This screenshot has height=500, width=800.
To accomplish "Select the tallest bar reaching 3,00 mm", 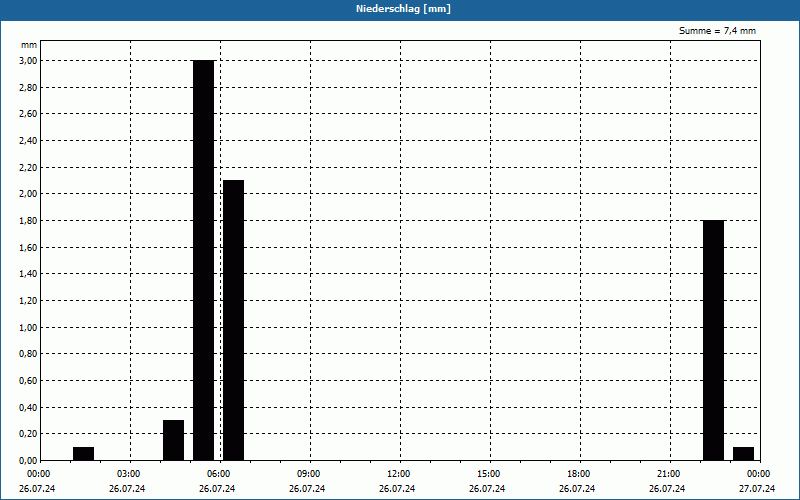I will (204, 260).
